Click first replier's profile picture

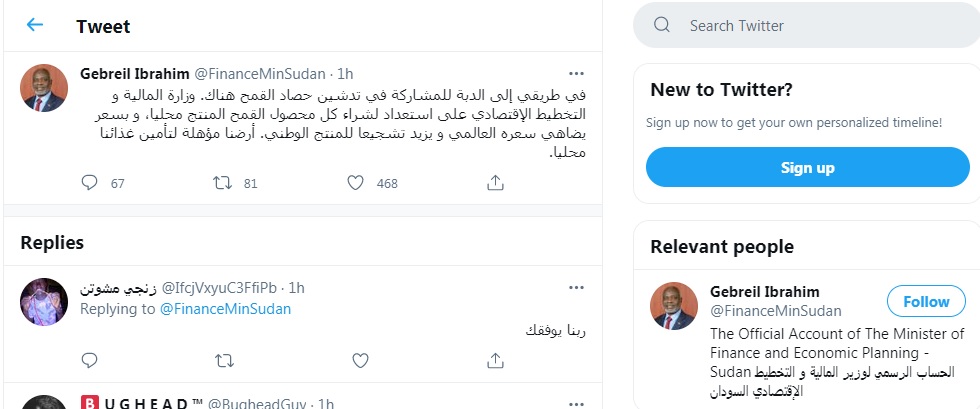click(44, 302)
